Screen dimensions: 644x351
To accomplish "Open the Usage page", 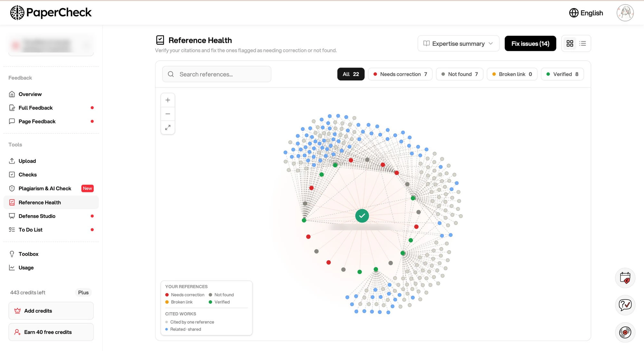I will tap(51, 268).
